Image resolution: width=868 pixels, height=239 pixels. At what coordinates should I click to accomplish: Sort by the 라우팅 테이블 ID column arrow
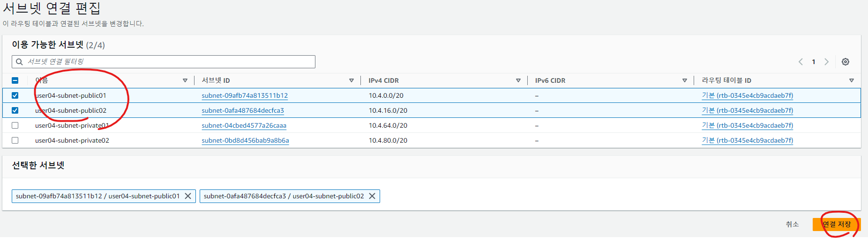(x=852, y=80)
